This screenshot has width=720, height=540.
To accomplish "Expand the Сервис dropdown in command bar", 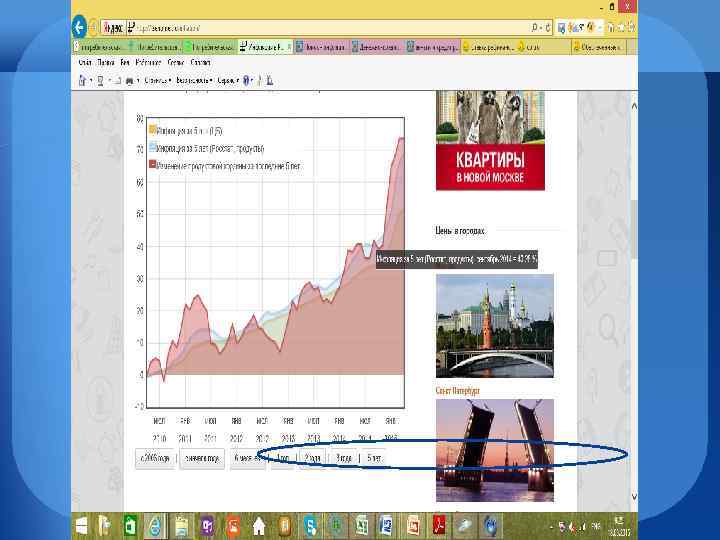I will [x=228, y=81].
